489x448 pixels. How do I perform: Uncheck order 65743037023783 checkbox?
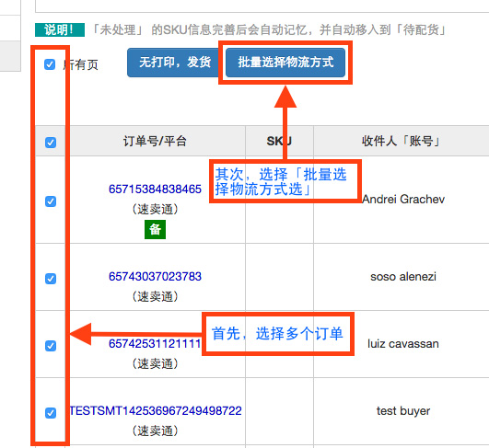click(x=51, y=279)
